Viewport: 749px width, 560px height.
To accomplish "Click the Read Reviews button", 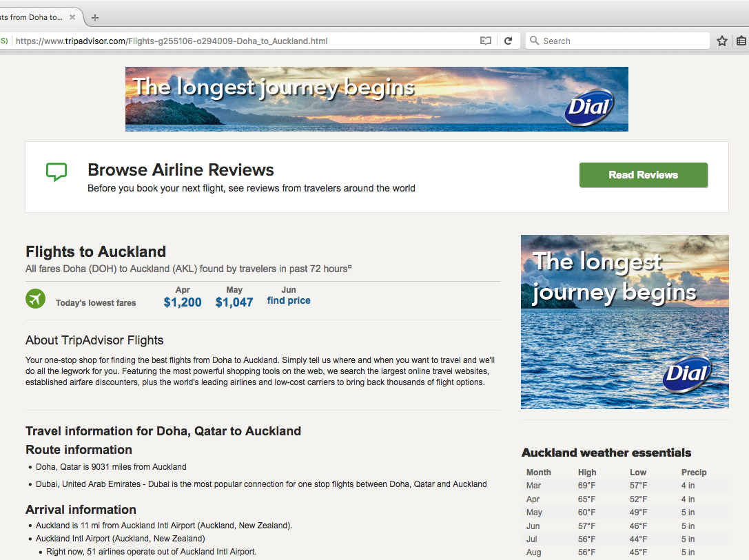I will pyautogui.click(x=644, y=175).
